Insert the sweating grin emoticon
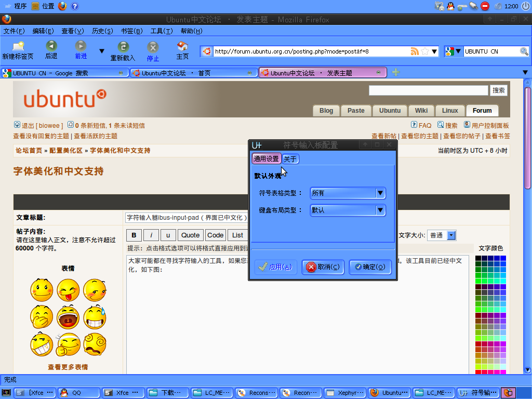This screenshot has width=532, height=399. click(95, 317)
